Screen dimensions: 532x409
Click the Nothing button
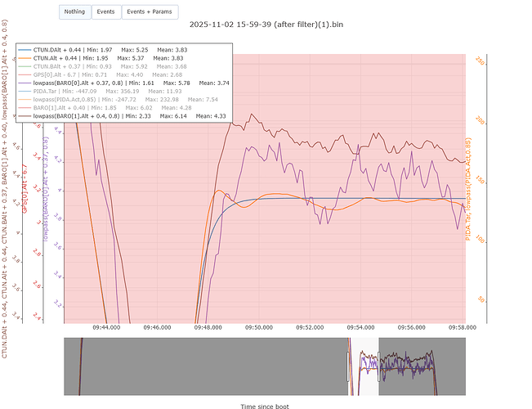pyautogui.click(x=74, y=12)
